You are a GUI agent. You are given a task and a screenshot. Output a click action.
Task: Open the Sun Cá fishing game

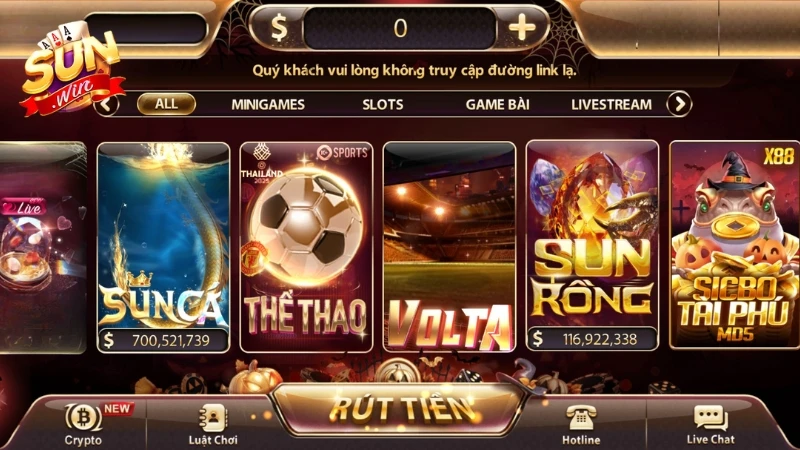click(163, 247)
